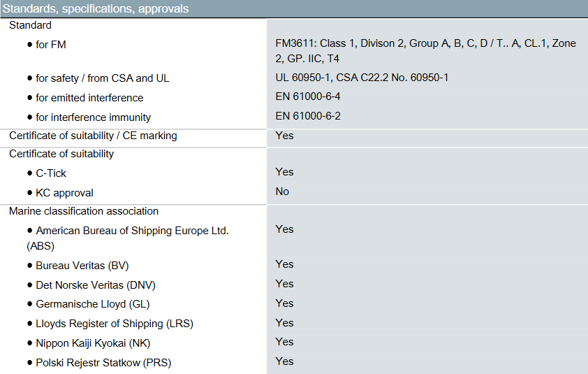Click the 'Yes' value for Polski Rejestr Statkow
Viewport: 588px width, 374px height.
pyautogui.click(x=284, y=361)
